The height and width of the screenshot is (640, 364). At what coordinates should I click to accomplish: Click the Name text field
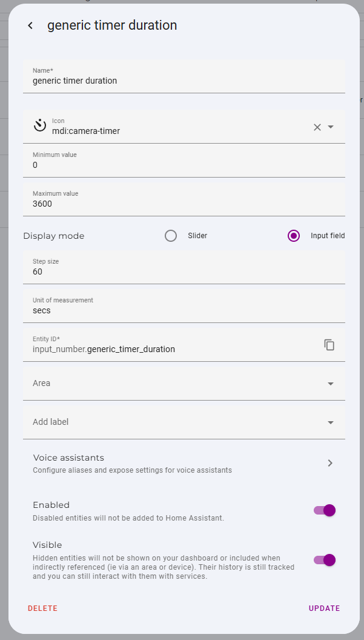184,80
